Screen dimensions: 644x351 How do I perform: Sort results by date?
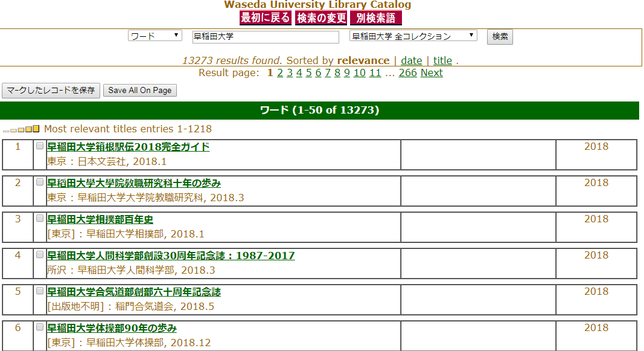coord(412,60)
